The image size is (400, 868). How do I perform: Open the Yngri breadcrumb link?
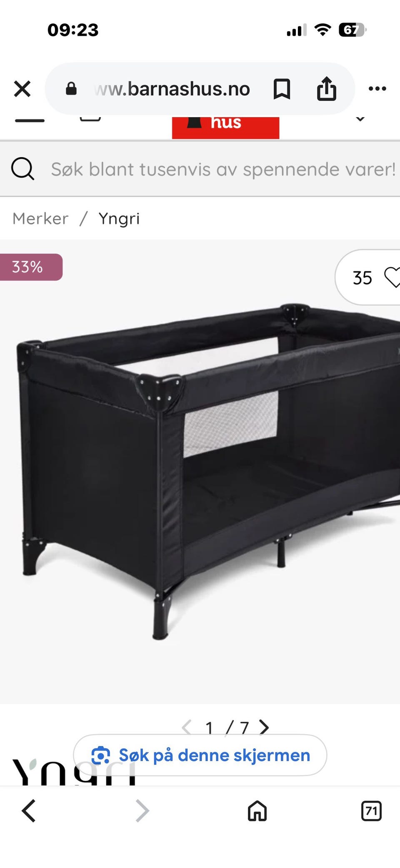click(119, 219)
